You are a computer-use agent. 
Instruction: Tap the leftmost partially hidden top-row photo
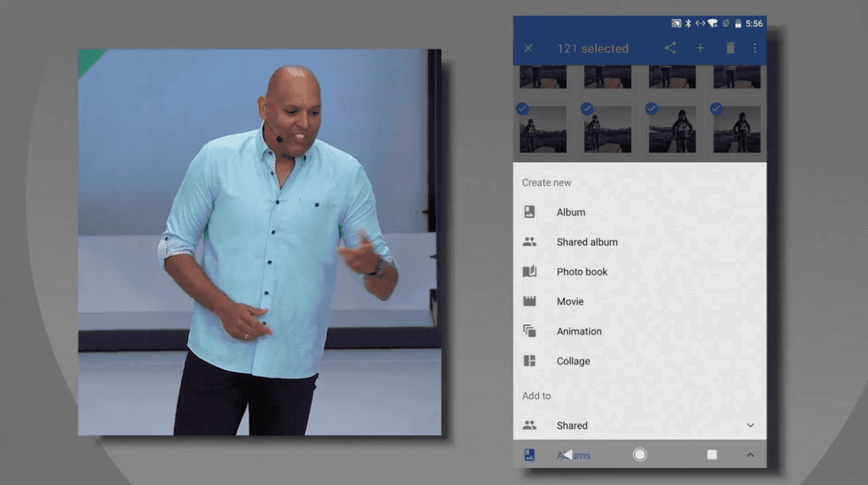pyautogui.click(x=543, y=77)
